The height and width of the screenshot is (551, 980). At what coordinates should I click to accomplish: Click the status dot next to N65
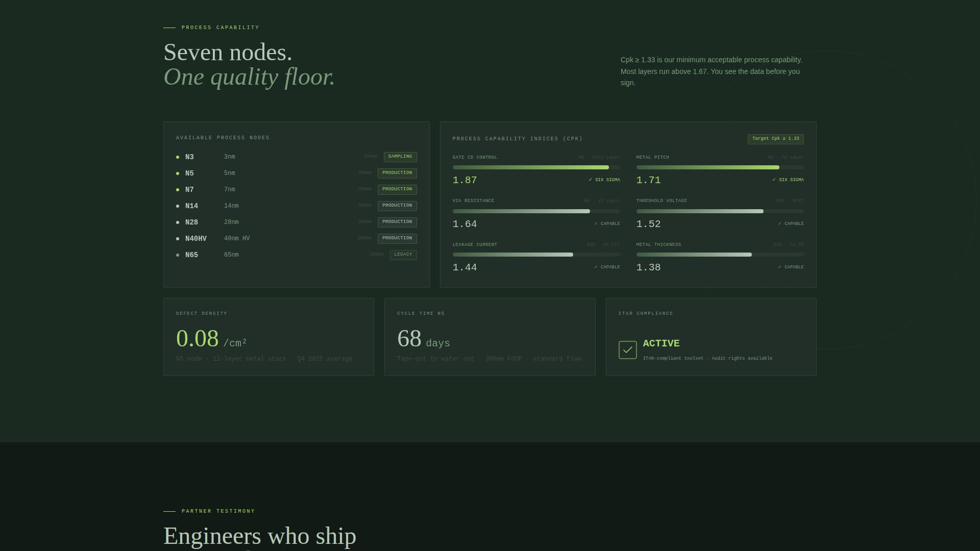(177, 255)
